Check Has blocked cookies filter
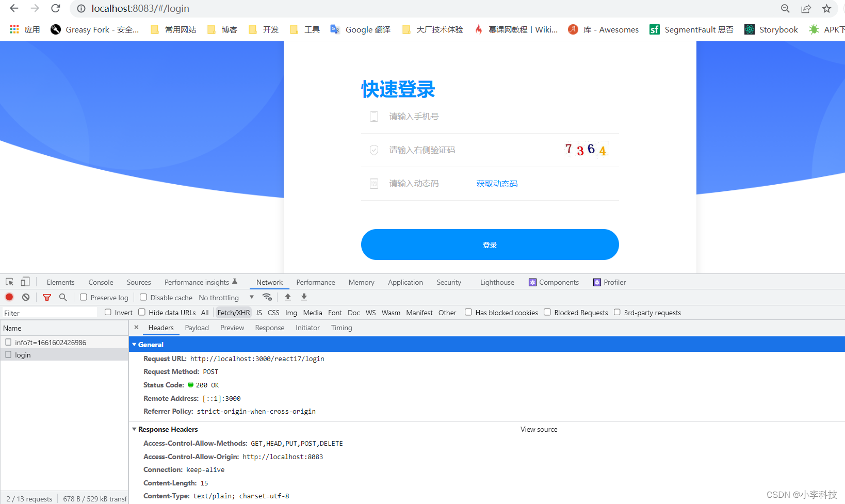 (468, 312)
